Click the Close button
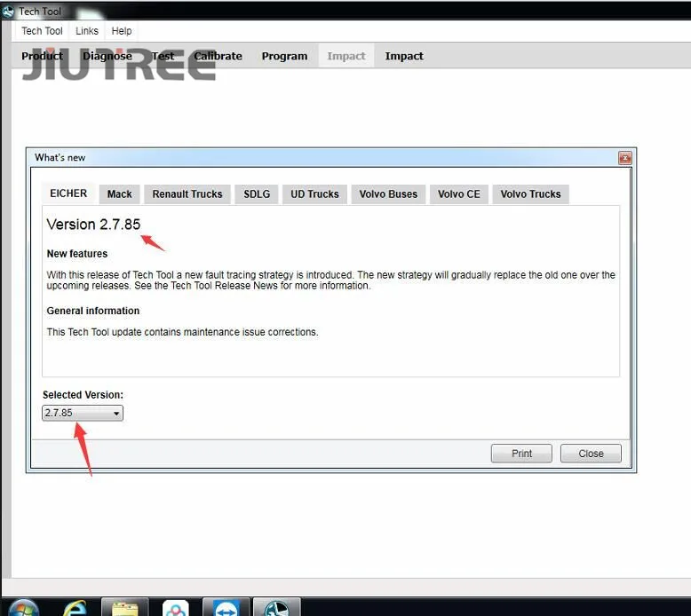The height and width of the screenshot is (616, 691). coord(591,454)
